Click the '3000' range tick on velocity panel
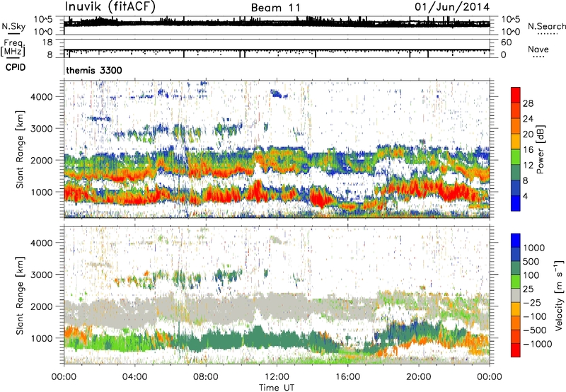The height and width of the screenshot is (392, 566). [x=42, y=275]
